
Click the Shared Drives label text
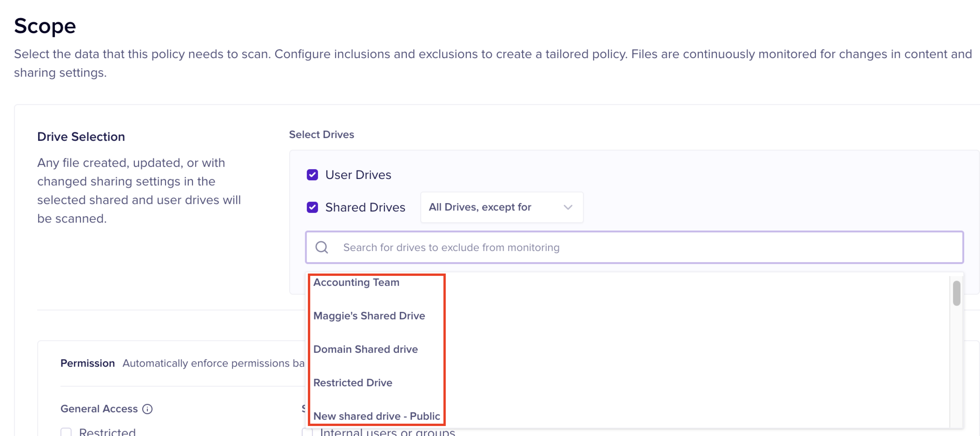pos(365,207)
